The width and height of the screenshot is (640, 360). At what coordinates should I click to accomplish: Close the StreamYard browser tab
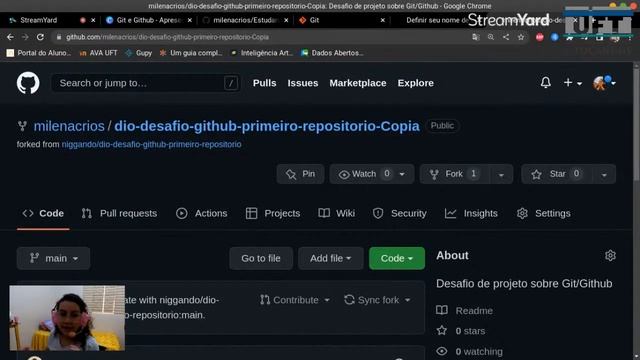[x=93, y=20]
